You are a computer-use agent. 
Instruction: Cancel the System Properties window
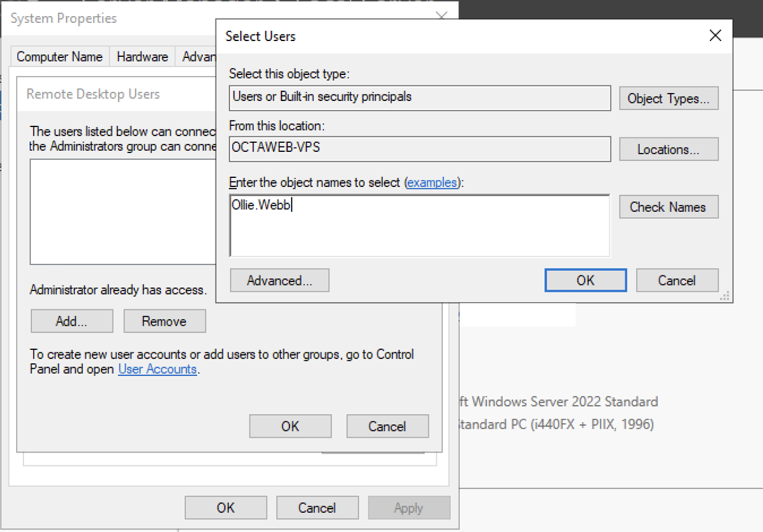click(317, 508)
